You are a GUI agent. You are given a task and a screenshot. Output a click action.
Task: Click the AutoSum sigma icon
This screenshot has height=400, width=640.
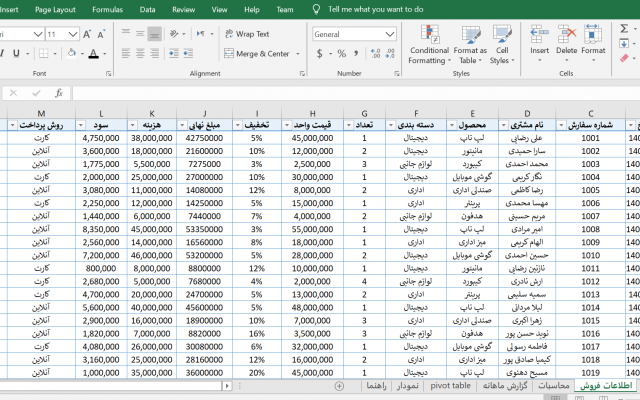click(x=624, y=29)
